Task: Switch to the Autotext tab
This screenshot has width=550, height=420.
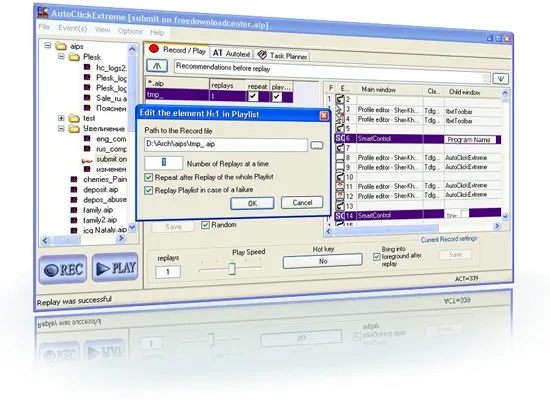Action: [x=231, y=53]
